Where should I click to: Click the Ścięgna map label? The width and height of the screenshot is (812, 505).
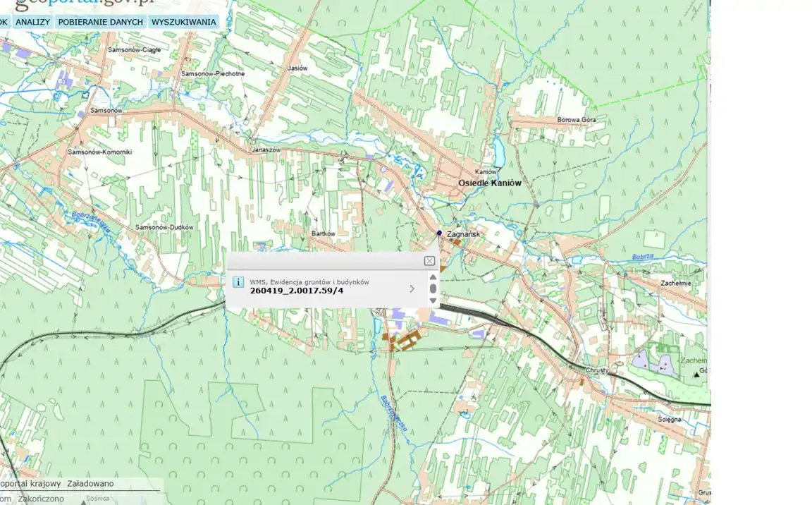pyautogui.click(x=669, y=419)
